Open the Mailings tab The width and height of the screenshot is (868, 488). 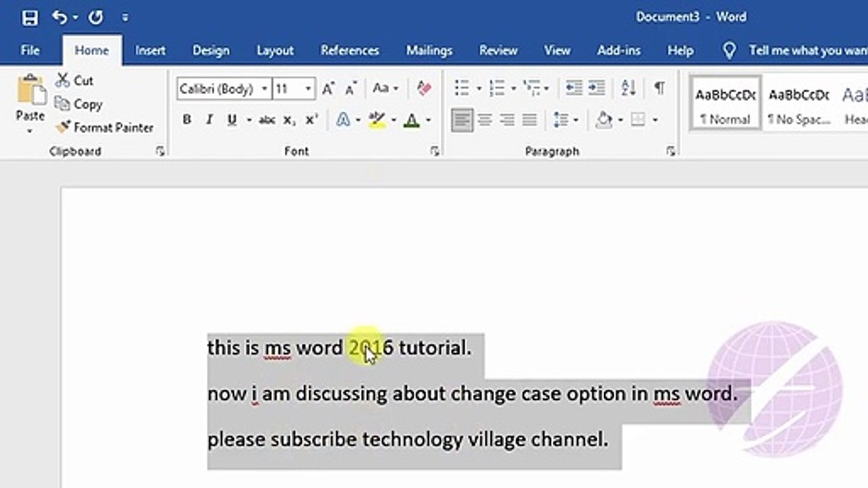tap(429, 51)
